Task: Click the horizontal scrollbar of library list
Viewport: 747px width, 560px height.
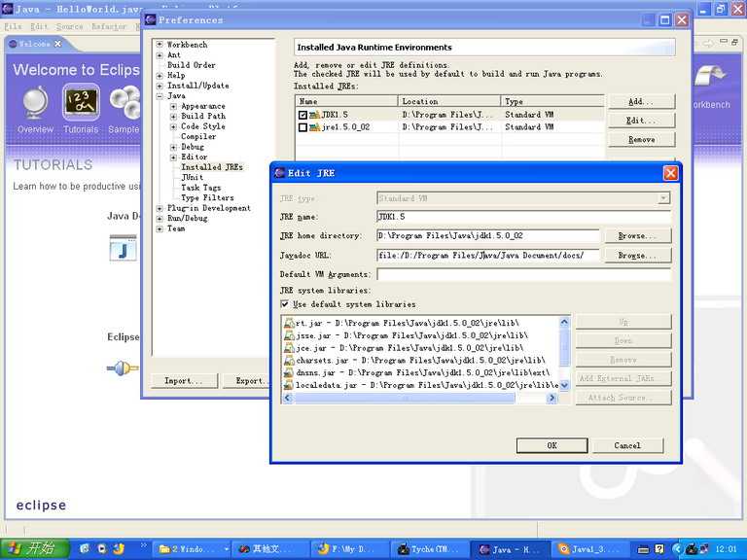Action: point(420,398)
